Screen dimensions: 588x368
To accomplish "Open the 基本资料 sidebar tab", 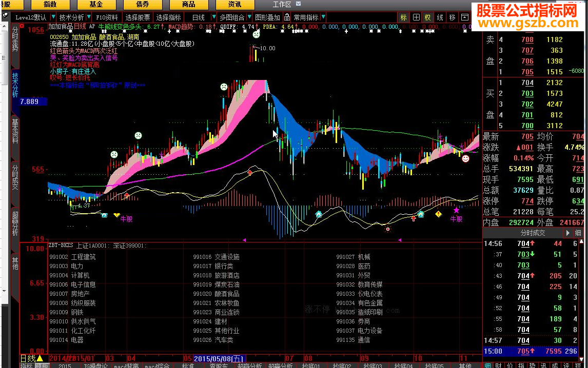I will 15,132.
